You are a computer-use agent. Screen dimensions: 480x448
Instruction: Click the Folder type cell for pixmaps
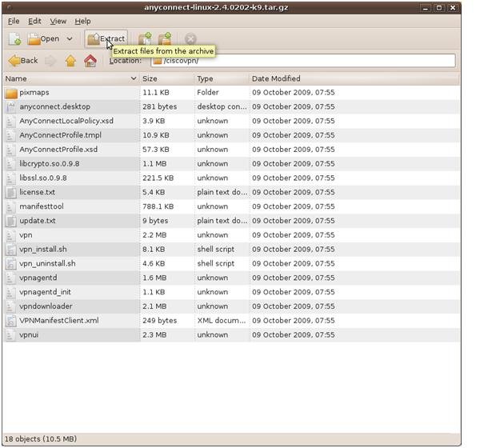[x=208, y=93]
